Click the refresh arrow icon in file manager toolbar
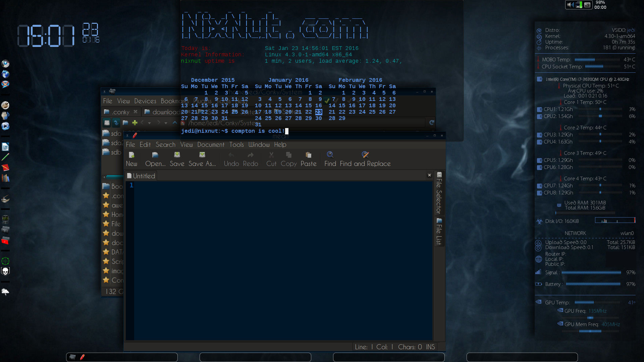 click(x=116, y=123)
